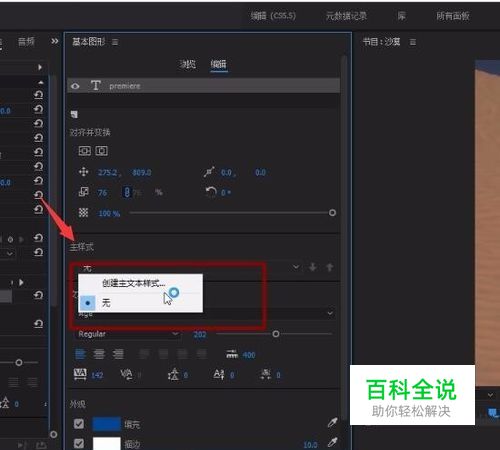This screenshot has height=450, width=500.
Task: Edit the font size value 202
Action: [200, 335]
